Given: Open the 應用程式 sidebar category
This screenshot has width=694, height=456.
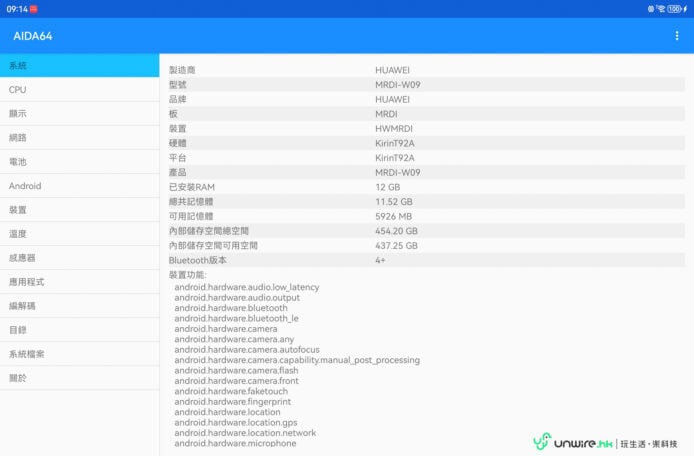Looking at the screenshot, I should [80, 282].
